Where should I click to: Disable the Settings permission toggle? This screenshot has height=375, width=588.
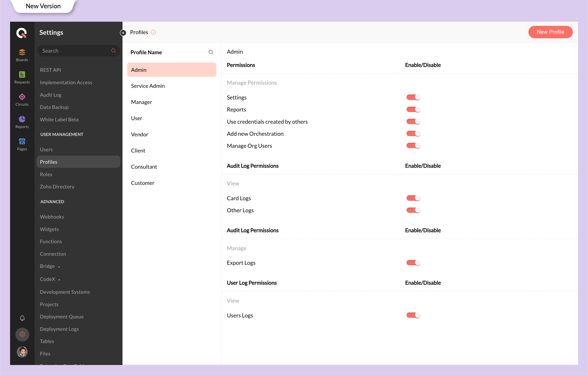[x=413, y=97]
